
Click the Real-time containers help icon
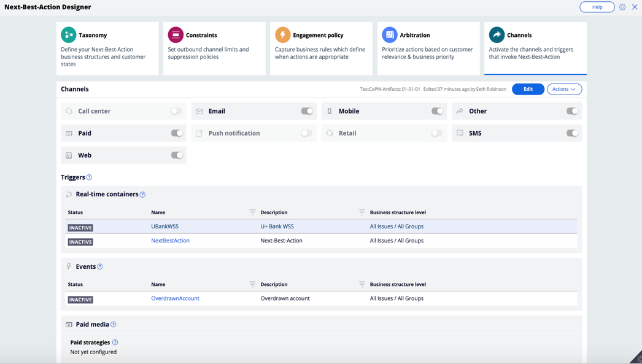(142, 194)
